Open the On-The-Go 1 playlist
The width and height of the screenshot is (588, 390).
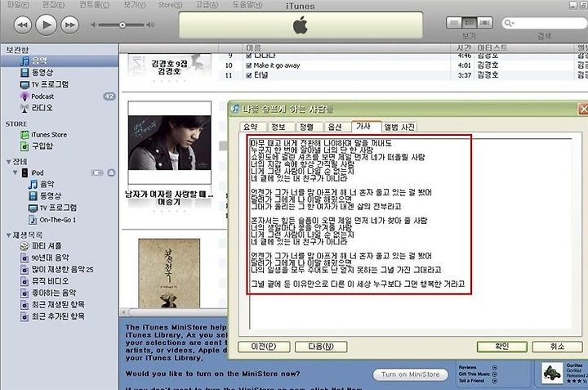57,220
